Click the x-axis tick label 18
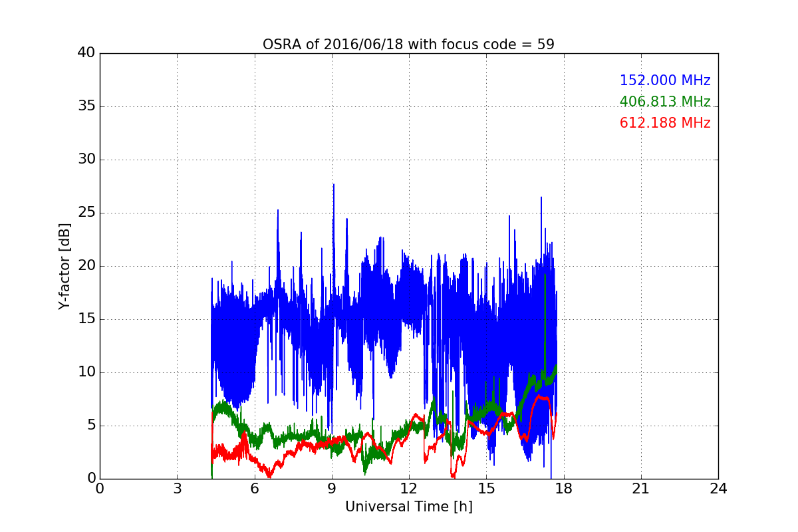This screenshot has height=532, width=798. click(x=563, y=489)
